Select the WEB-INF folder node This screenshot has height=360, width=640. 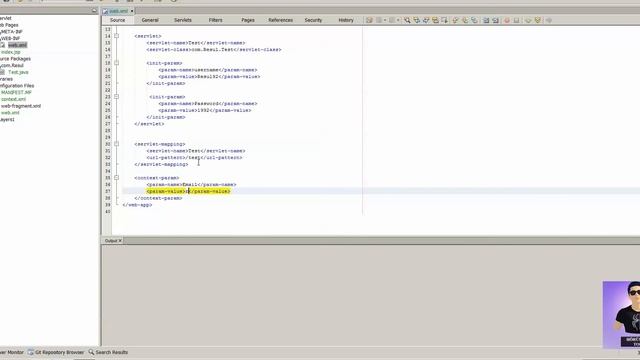10,38
